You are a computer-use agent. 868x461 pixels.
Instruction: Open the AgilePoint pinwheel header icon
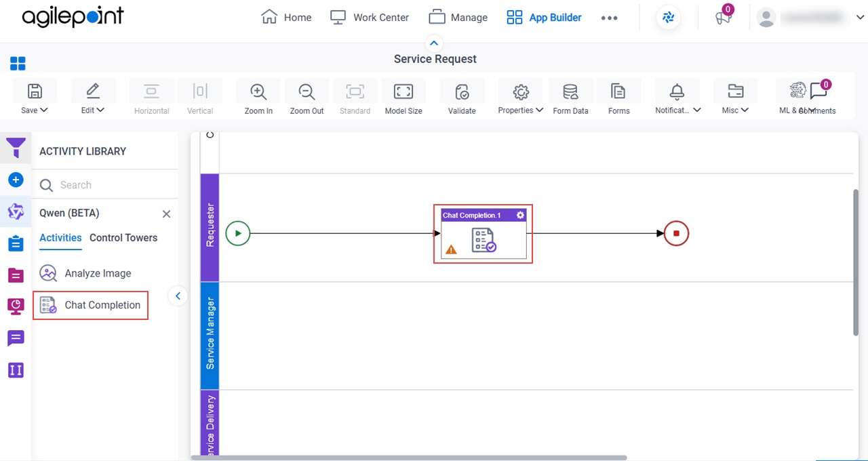(669, 18)
